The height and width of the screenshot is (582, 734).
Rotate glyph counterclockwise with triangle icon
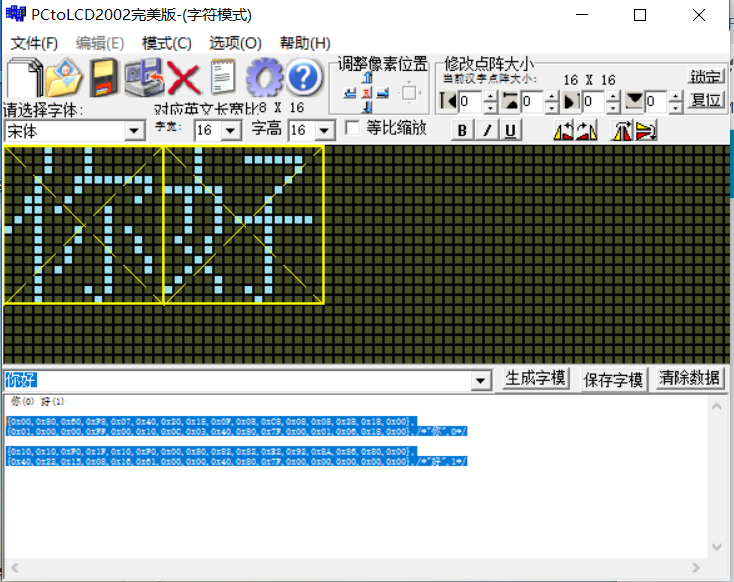coord(563,130)
